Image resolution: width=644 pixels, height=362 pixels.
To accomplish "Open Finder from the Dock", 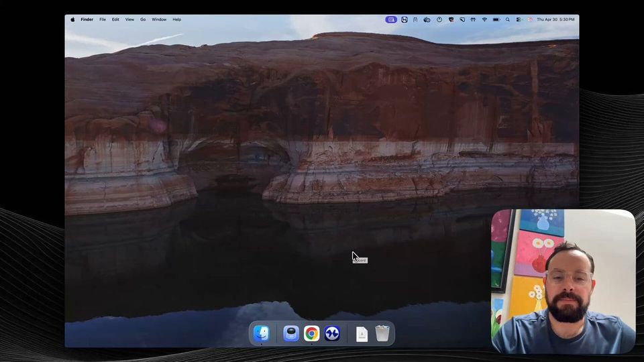I will (x=261, y=333).
